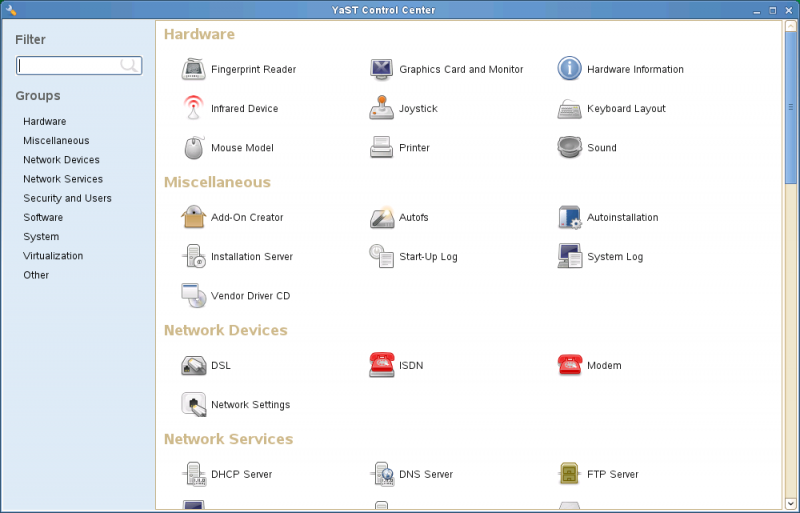Open the Autofs module icon
800x513 pixels.
pyautogui.click(x=382, y=217)
